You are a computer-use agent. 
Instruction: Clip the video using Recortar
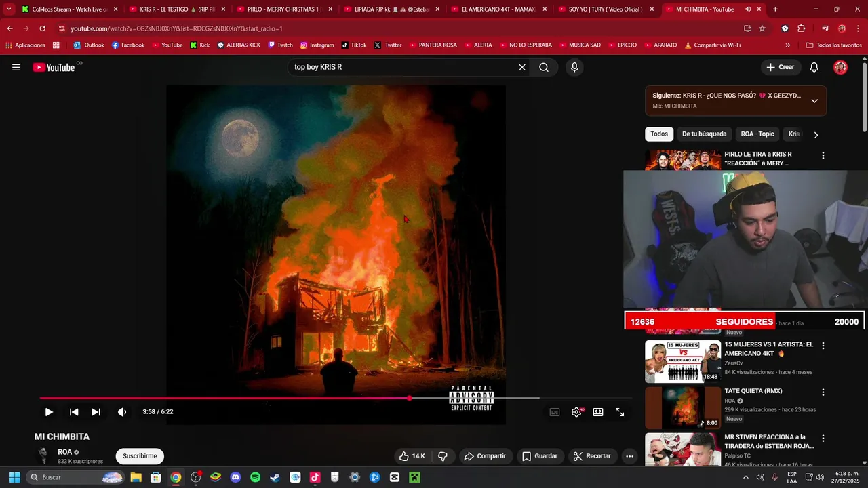[x=592, y=456]
